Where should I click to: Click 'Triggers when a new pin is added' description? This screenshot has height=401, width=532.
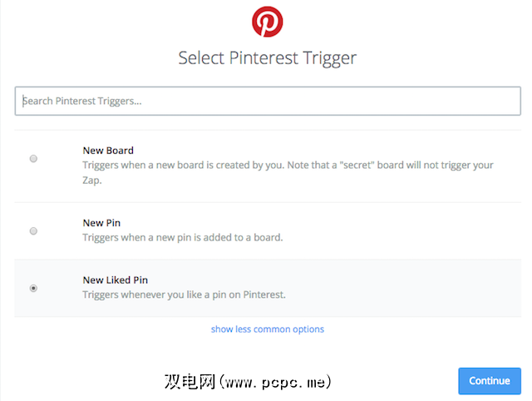[x=183, y=237]
